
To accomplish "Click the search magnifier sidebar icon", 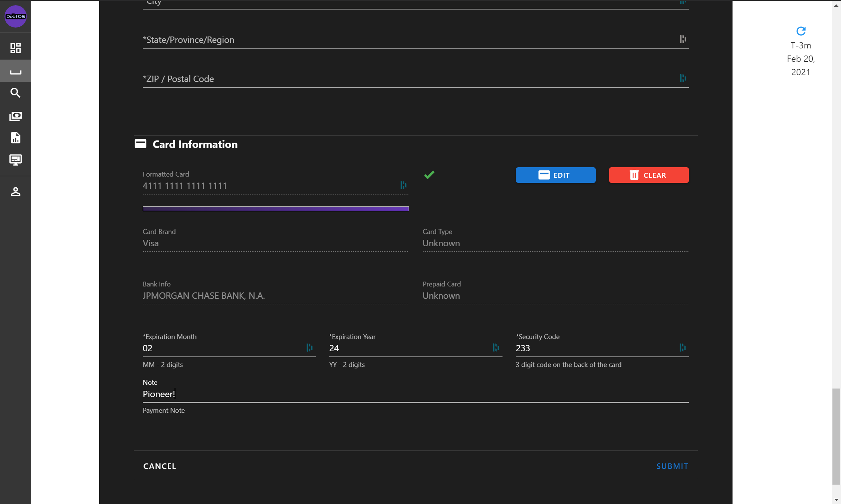I will [x=16, y=93].
